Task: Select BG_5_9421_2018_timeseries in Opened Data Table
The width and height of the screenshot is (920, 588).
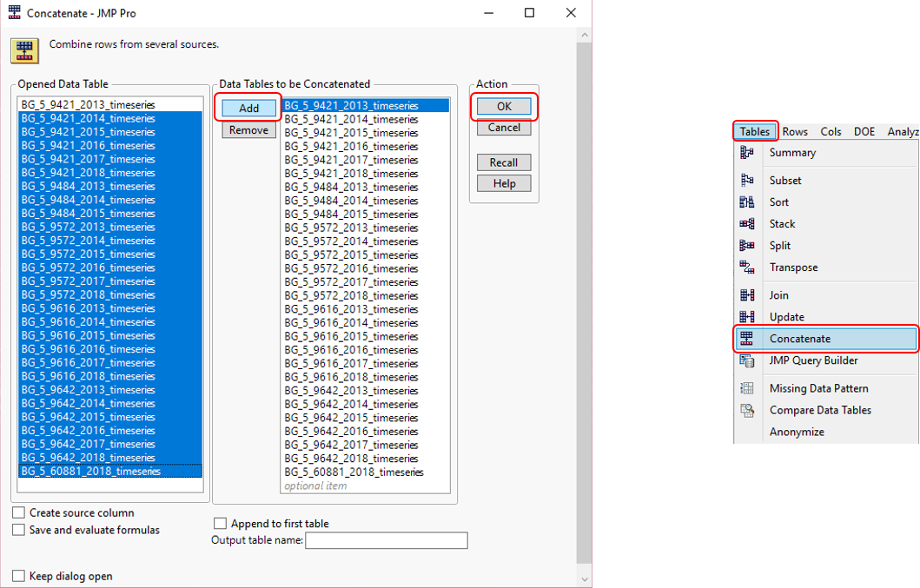Action: pyautogui.click(x=111, y=173)
